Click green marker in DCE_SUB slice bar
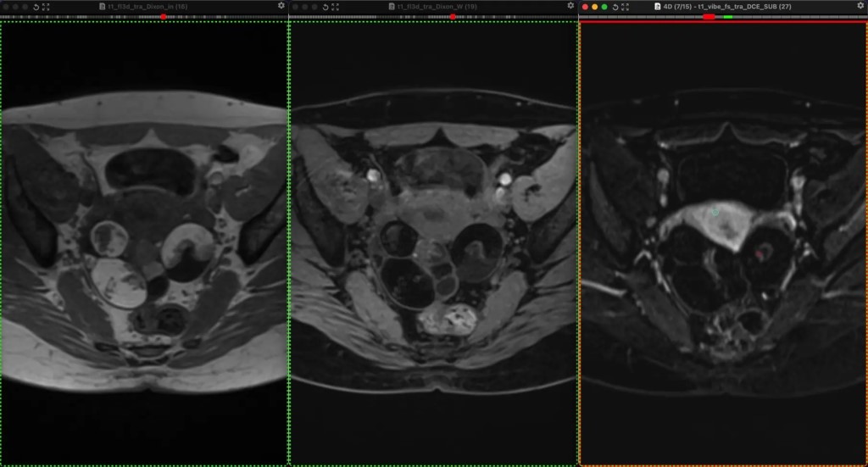The image size is (868, 467). 727,17
